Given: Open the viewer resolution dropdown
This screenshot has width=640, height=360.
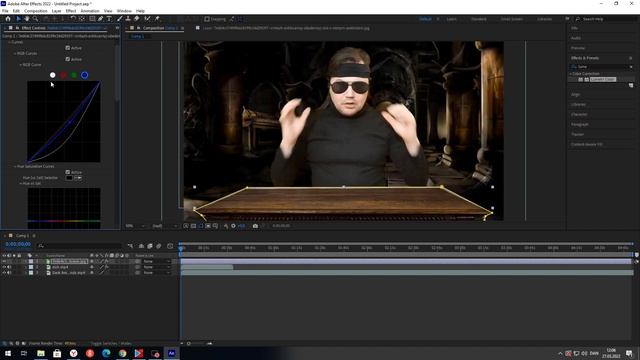Looking at the screenshot, I should coord(164,226).
